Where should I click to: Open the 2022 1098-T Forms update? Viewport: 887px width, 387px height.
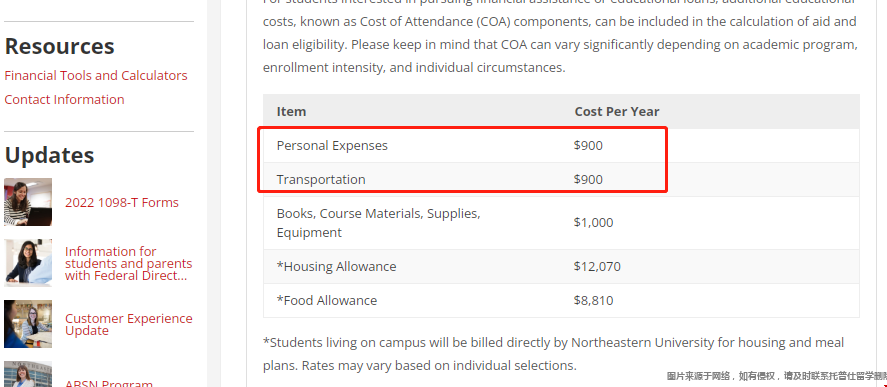pyautogui.click(x=122, y=203)
